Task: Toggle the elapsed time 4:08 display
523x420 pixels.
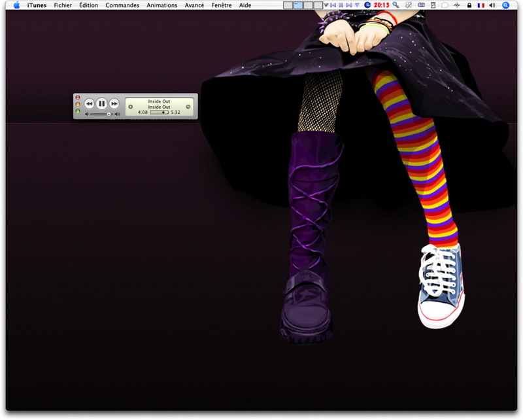Action: [143, 113]
